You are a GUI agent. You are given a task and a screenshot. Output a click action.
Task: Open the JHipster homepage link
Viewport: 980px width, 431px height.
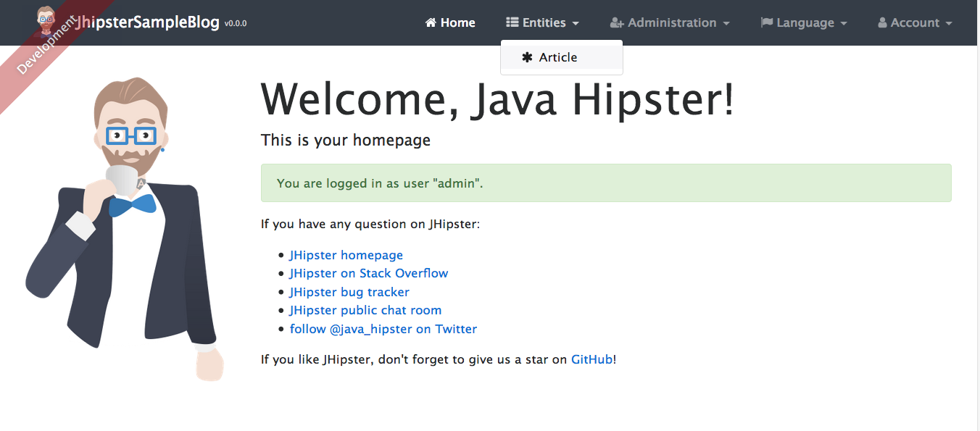click(x=346, y=255)
